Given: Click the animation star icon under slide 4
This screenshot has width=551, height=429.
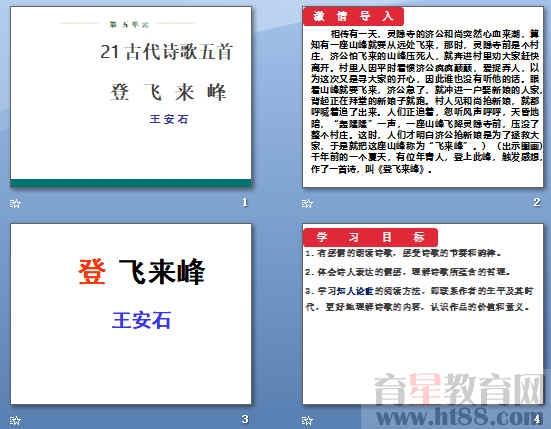Looking at the screenshot, I should (307, 420).
